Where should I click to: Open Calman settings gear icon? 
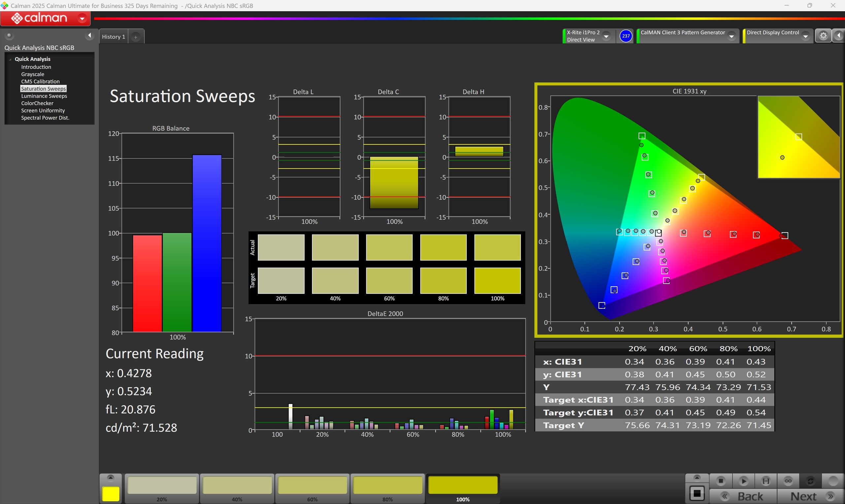[823, 36]
